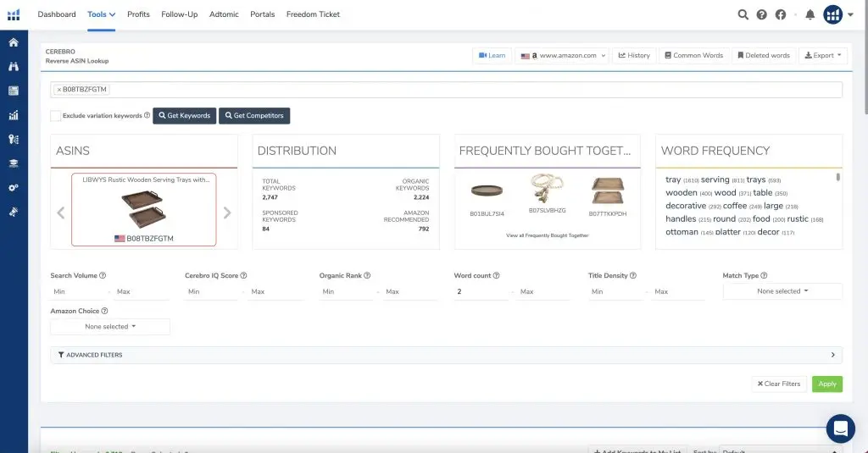Open the binoculars icon in sidebar
Screen dimensions: 868x453
pyautogui.click(x=14, y=66)
